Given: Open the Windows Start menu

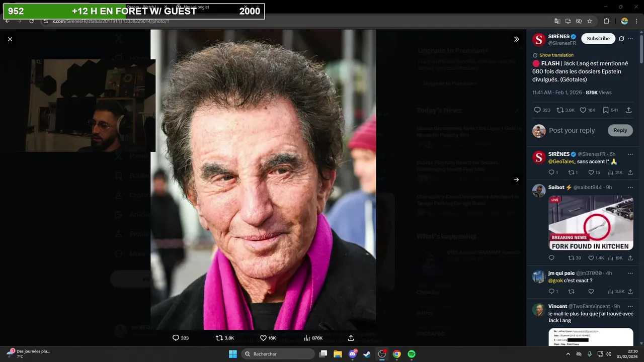Looking at the screenshot, I should [233, 354].
